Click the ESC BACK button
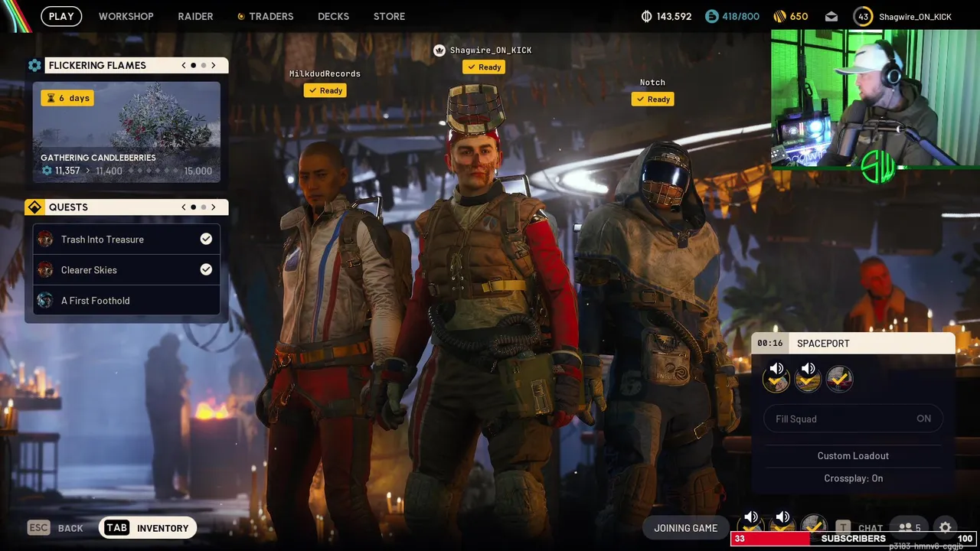The image size is (980, 551). (55, 528)
